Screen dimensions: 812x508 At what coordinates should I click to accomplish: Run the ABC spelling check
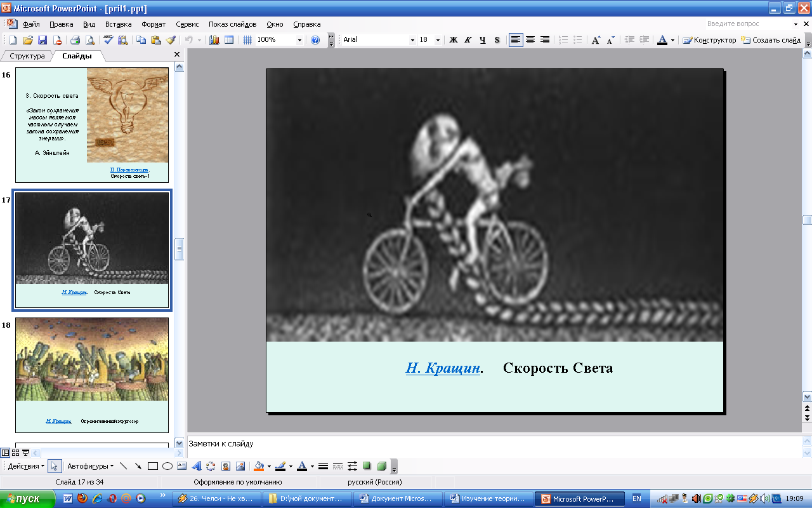(x=108, y=39)
